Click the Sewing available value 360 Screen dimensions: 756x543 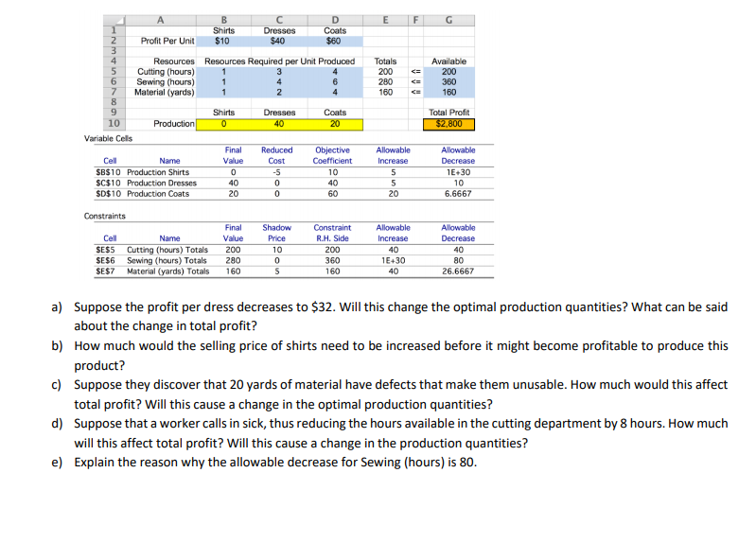pyautogui.click(x=448, y=82)
